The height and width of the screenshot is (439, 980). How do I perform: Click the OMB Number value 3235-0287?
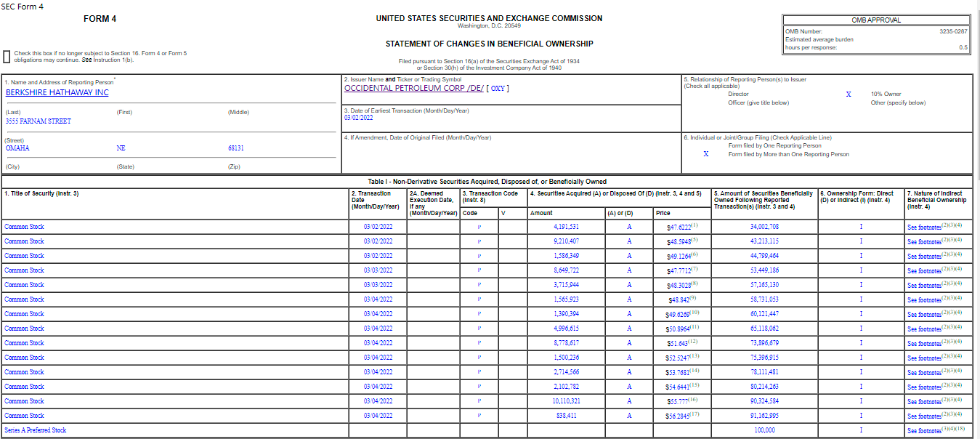[952, 31]
